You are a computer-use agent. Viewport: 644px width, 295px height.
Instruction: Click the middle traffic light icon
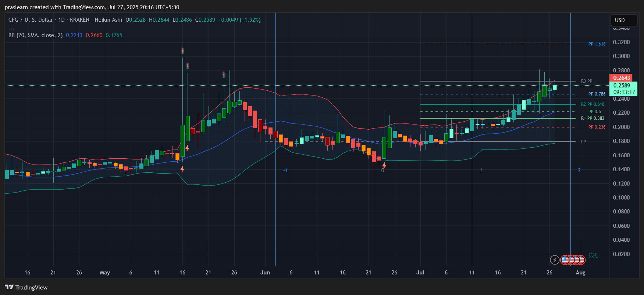pos(188,66)
